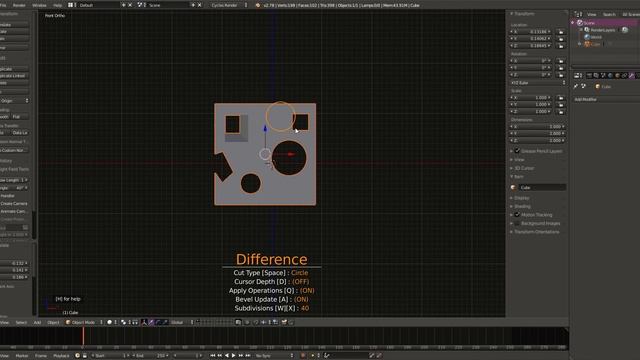Open the Cycles Render engine dropdown

[x=229, y=5]
